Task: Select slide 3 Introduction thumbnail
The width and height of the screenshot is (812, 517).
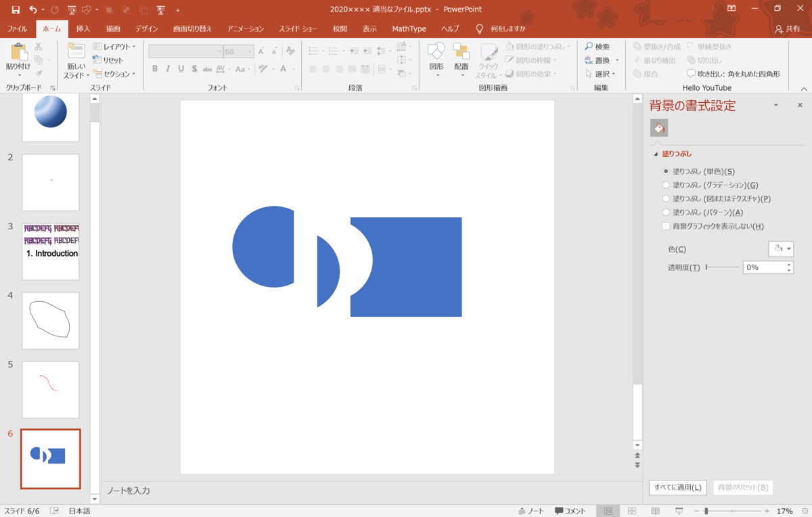Action: pyautogui.click(x=51, y=252)
